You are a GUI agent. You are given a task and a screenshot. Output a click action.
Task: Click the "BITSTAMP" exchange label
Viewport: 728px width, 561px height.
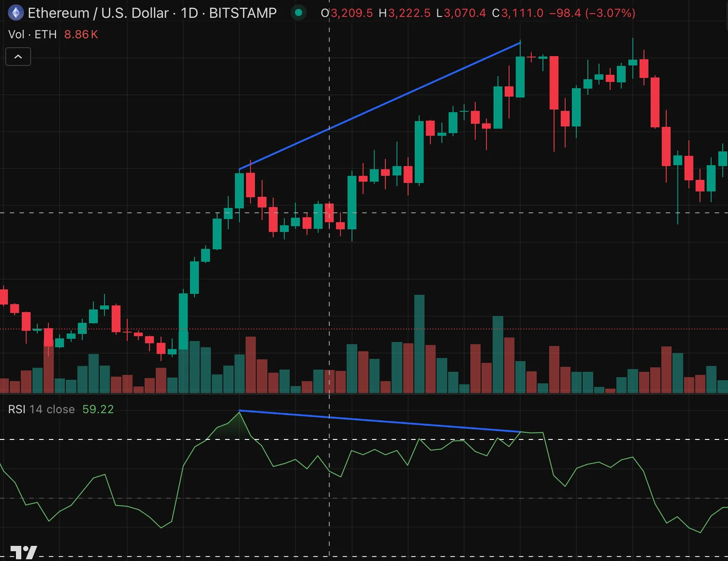click(243, 13)
